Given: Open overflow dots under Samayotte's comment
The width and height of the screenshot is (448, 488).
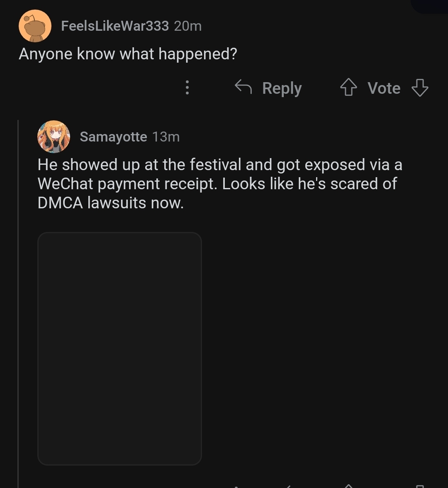Looking at the screenshot, I should tap(236, 486).
